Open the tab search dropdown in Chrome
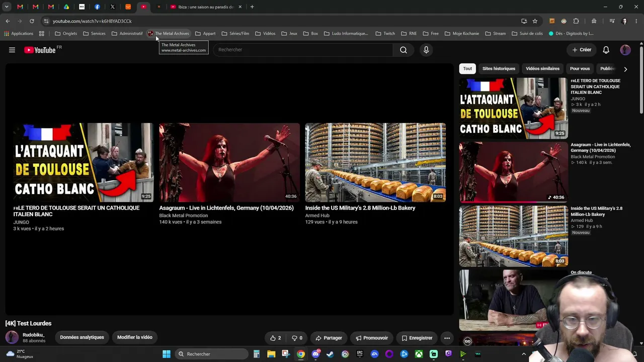Viewport: 644px width, 362px height. click(x=7, y=7)
